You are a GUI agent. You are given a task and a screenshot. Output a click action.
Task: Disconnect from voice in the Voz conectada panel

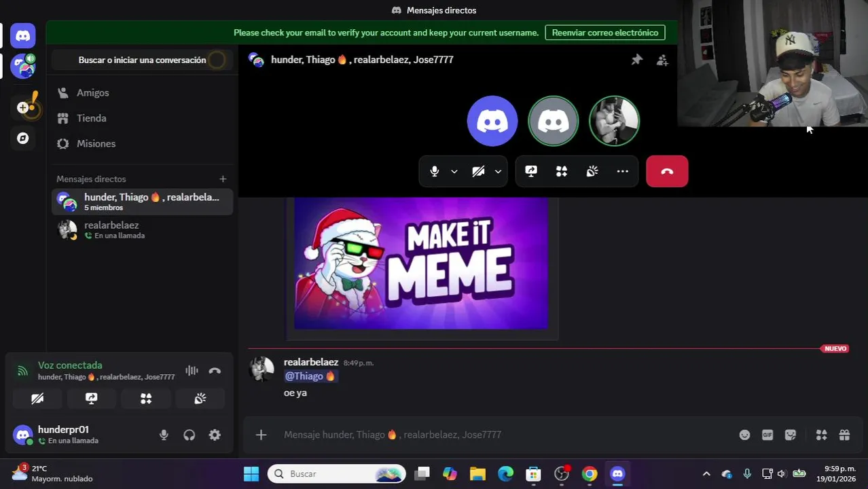[x=215, y=371]
